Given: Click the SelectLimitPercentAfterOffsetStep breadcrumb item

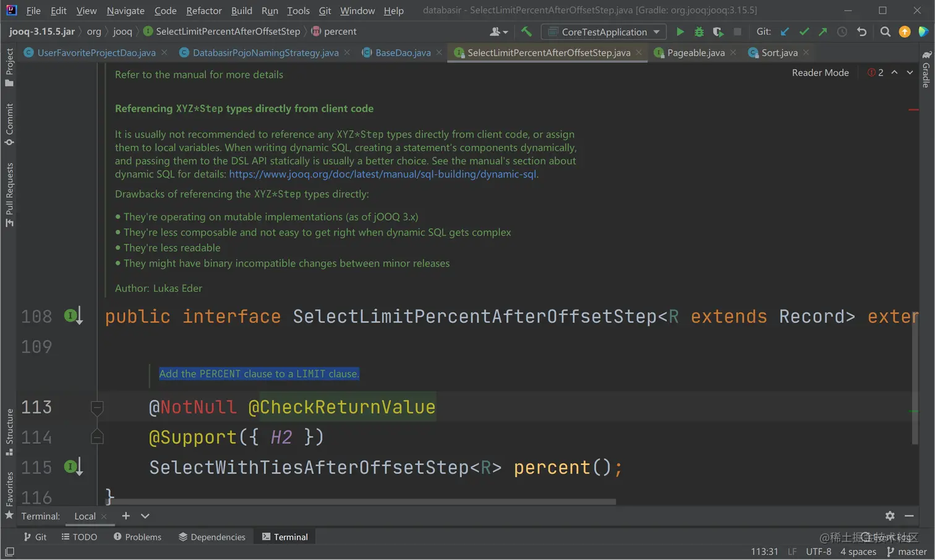Looking at the screenshot, I should point(221,32).
